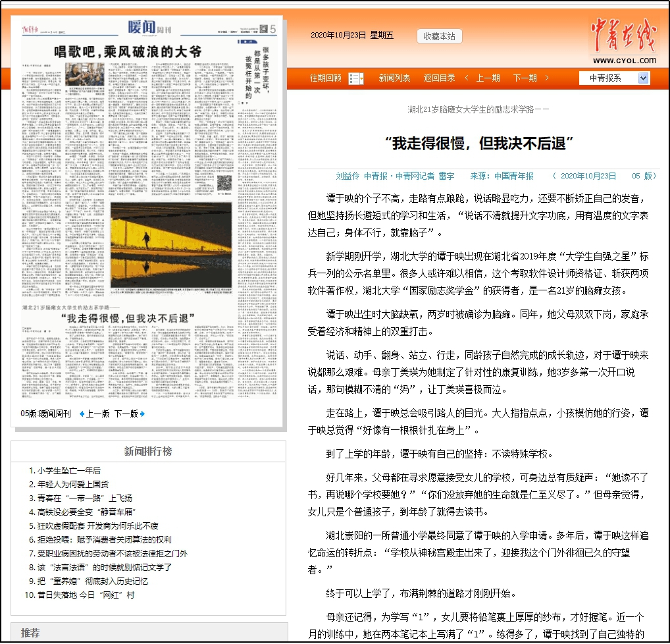
Task: Click the left chevron before 上一期
Action: [467, 78]
